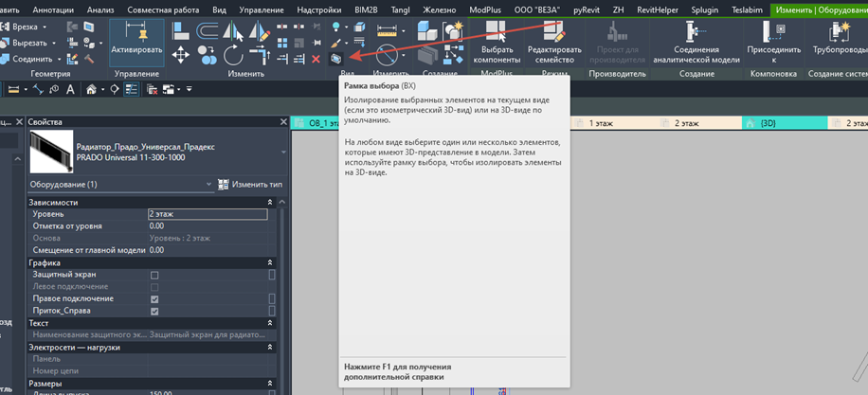Click the Create Assembly icon in Создание
The width and height of the screenshot is (868, 395).
[x=427, y=30]
